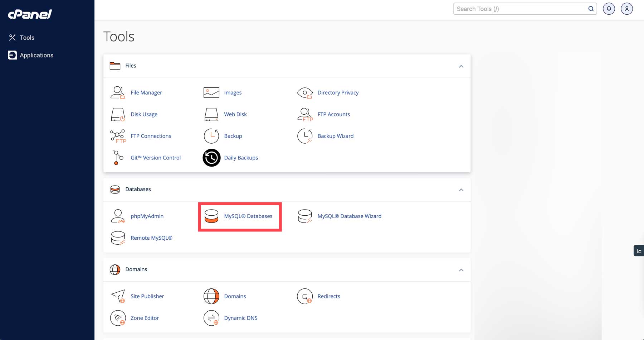Viewport: 644px width, 340px height.
Task: Open notifications via the bell icon
Action: 609,9
